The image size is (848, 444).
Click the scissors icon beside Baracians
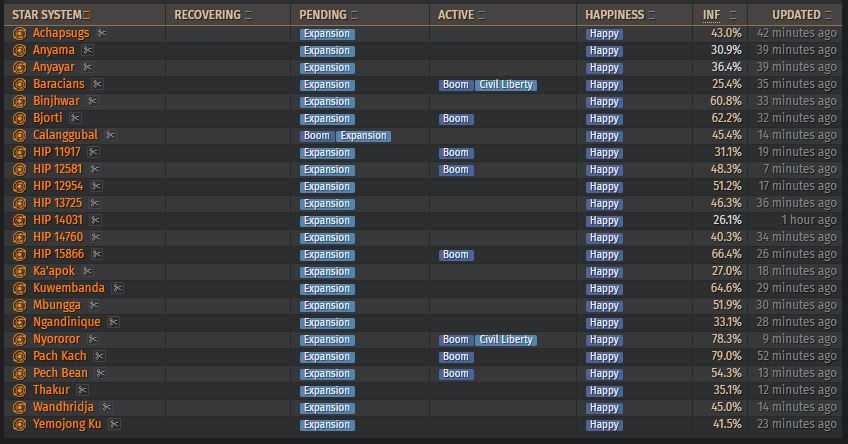97,84
